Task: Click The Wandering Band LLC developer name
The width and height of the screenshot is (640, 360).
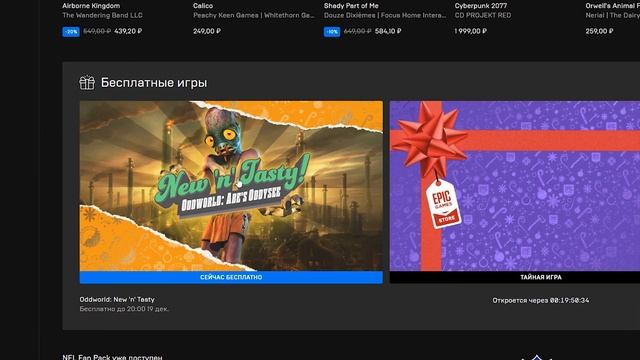Action: pos(102,15)
